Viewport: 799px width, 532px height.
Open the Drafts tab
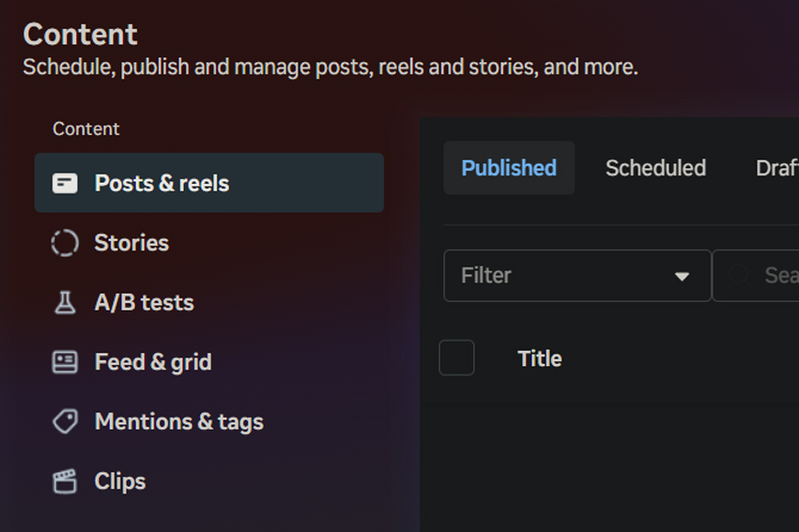pyautogui.click(x=776, y=168)
